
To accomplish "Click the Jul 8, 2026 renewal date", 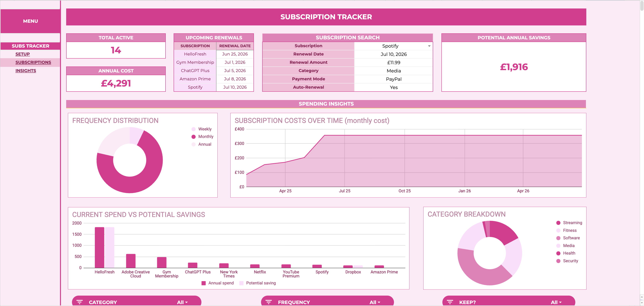I will click(x=235, y=79).
